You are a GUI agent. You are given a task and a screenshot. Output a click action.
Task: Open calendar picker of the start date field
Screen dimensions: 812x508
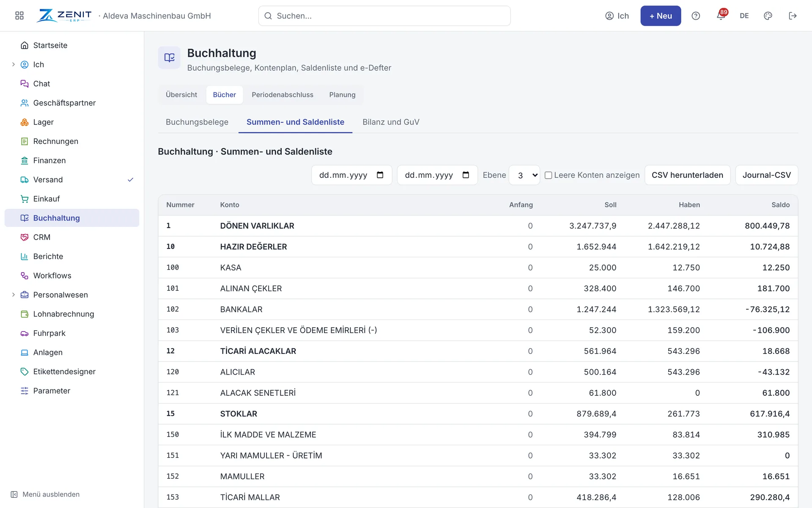coord(380,175)
